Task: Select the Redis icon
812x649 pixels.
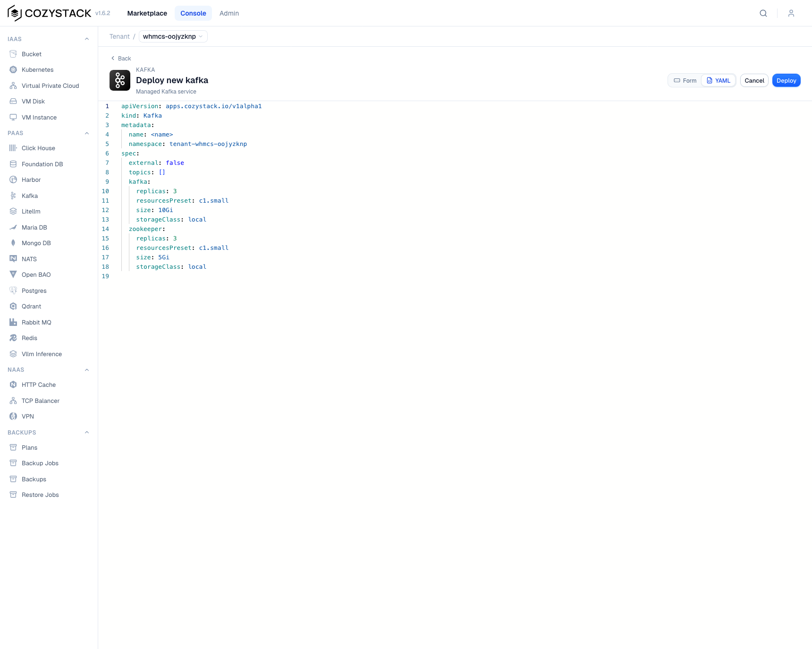Action: (x=13, y=338)
